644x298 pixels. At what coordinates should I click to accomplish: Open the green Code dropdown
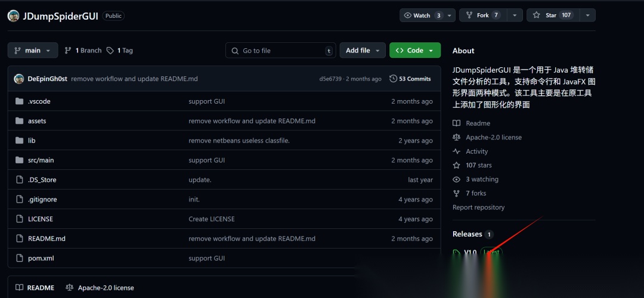click(x=415, y=51)
